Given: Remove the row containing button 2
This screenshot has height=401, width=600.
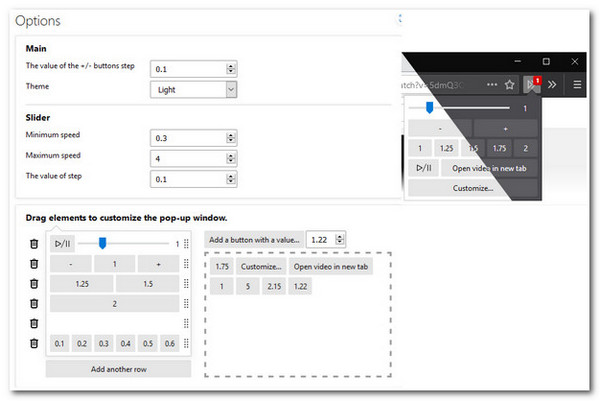Looking at the screenshot, I should [x=34, y=303].
